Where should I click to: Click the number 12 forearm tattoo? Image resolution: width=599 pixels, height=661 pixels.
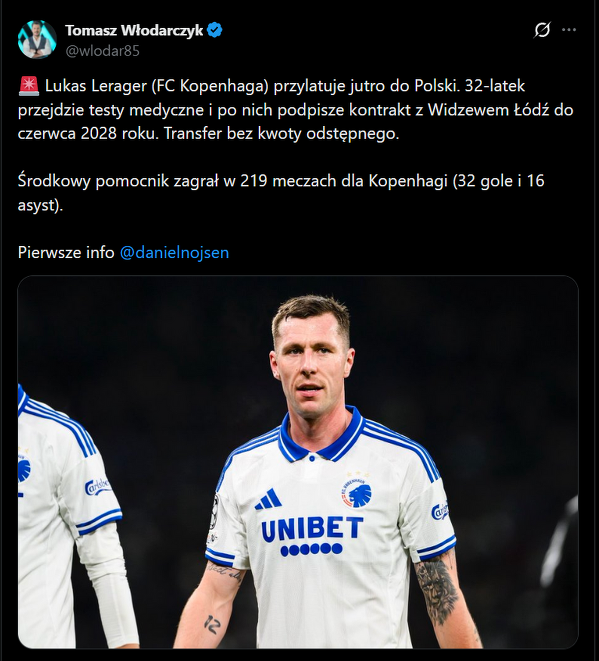pyautogui.click(x=212, y=624)
